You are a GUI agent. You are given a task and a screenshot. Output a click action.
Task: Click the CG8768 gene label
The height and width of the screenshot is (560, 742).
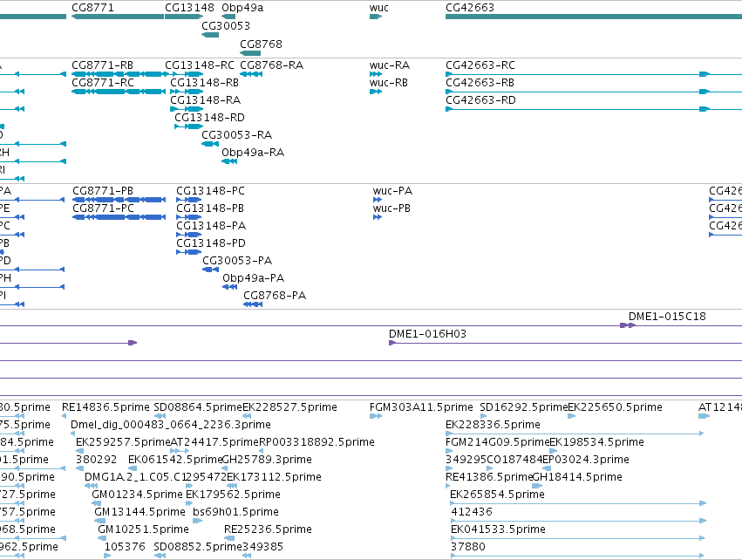point(261,44)
